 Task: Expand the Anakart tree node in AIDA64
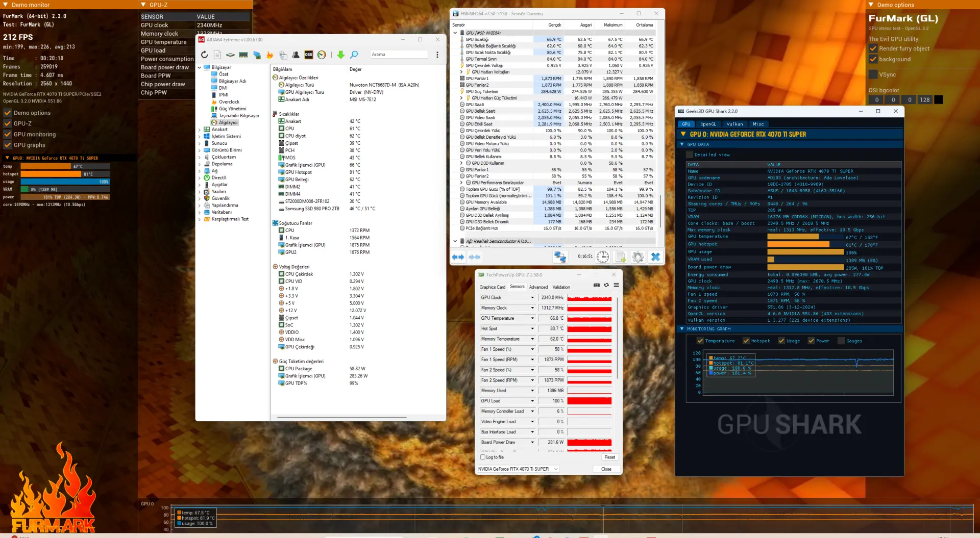[x=200, y=130]
